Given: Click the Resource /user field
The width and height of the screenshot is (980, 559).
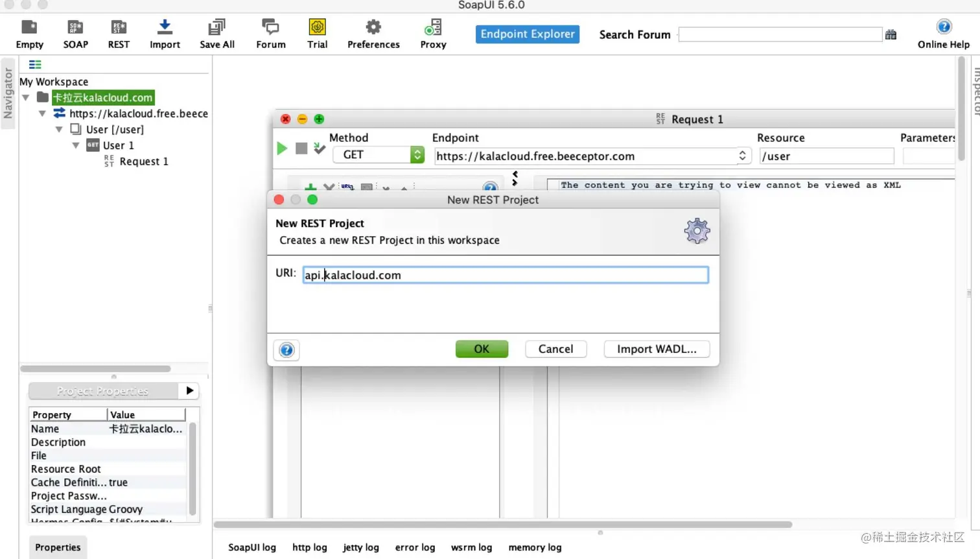Looking at the screenshot, I should (x=826, y=156).
